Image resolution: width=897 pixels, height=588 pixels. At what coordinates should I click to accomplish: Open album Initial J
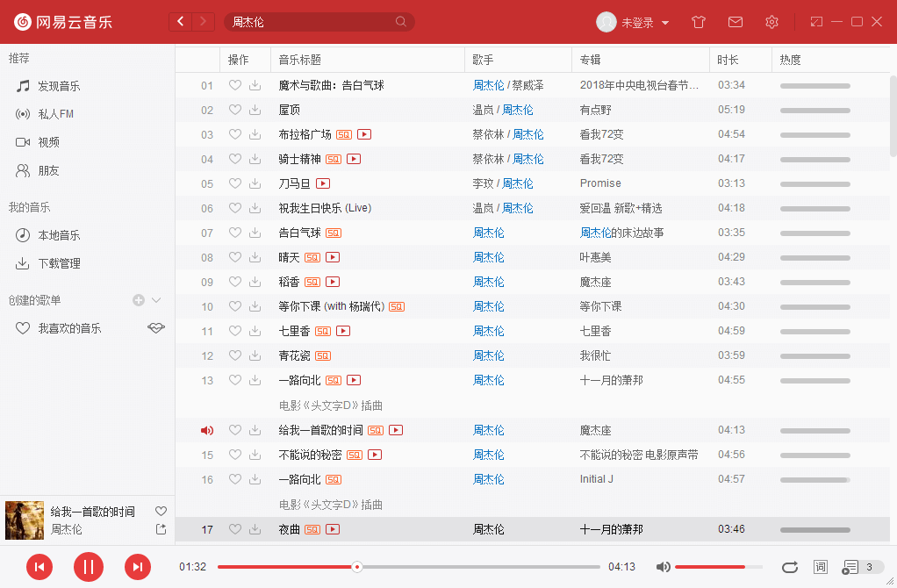pos(597,479)
